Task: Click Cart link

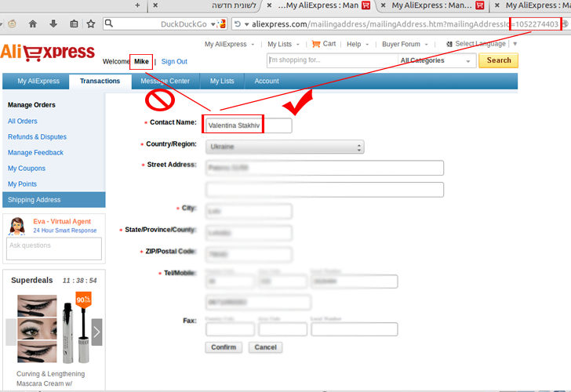Action: [329, 44]
